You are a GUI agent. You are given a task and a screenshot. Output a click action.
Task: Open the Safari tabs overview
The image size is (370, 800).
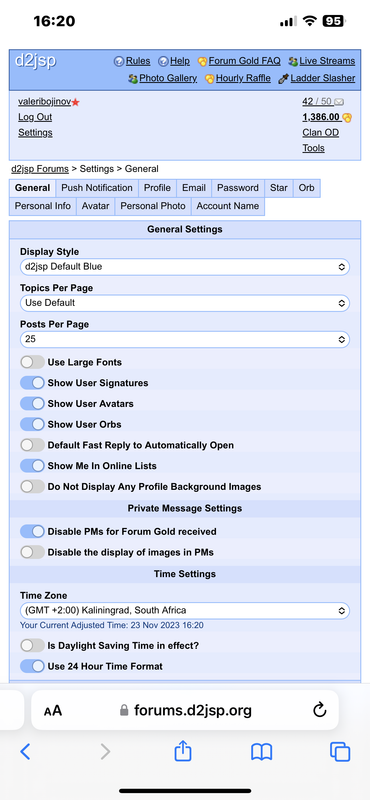pos(340,752)
